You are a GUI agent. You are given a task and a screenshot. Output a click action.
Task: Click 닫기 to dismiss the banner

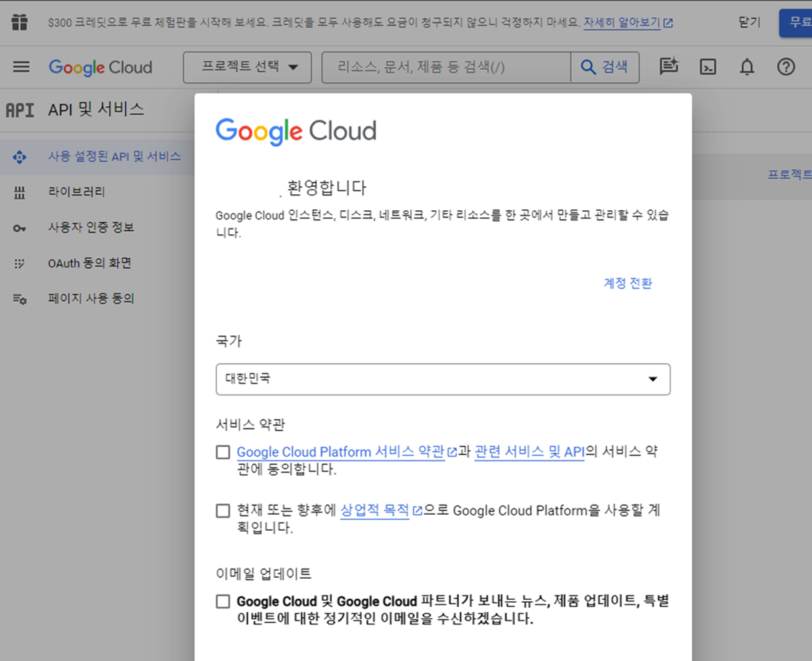point(749,23)
